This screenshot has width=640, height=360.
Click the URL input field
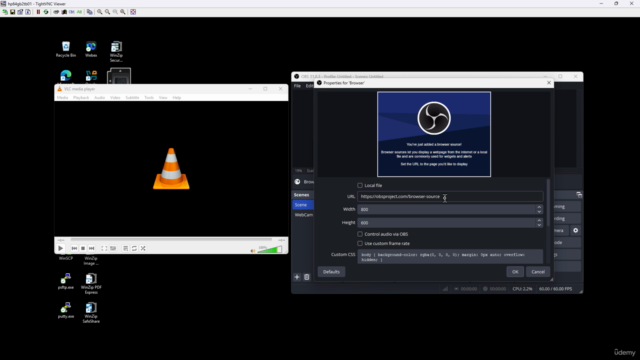coord(450,196)
